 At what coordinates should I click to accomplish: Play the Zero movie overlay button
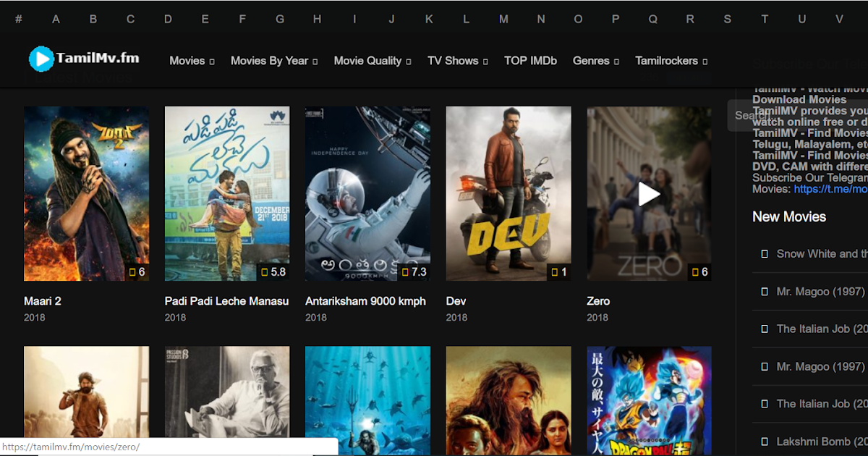[x=649, y=193]
